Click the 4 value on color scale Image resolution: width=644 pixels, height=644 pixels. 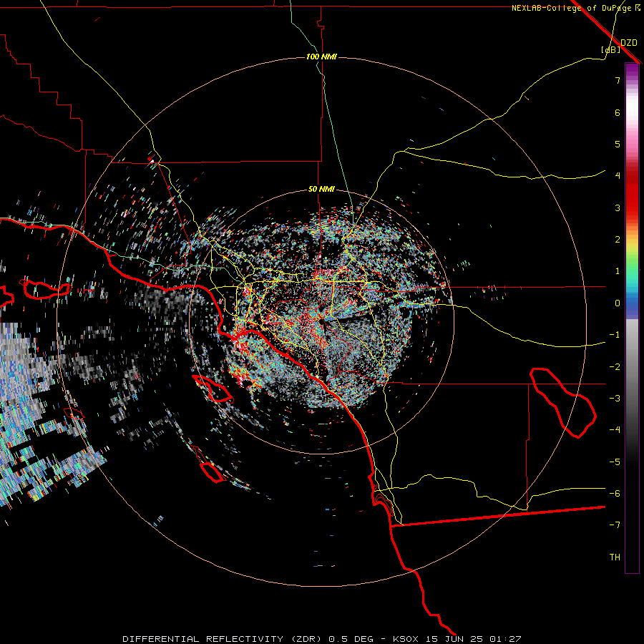618,176
